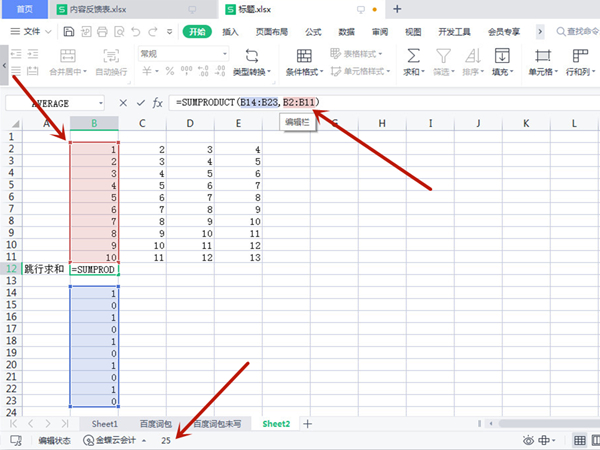Screen dimensions: 600x450
Task: Toggle 自动换行 wrap text
Action: pyautogui.click(x=111, y=60)
